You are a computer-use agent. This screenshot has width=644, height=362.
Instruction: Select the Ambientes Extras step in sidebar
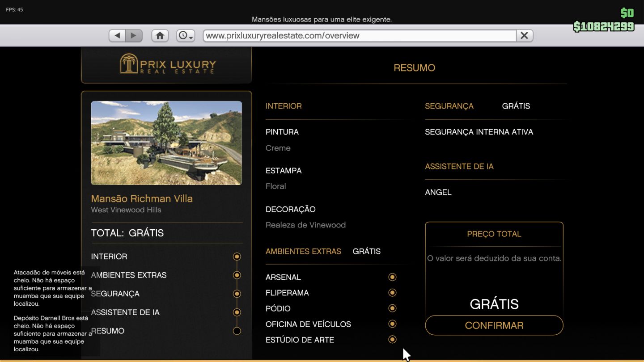129,275
